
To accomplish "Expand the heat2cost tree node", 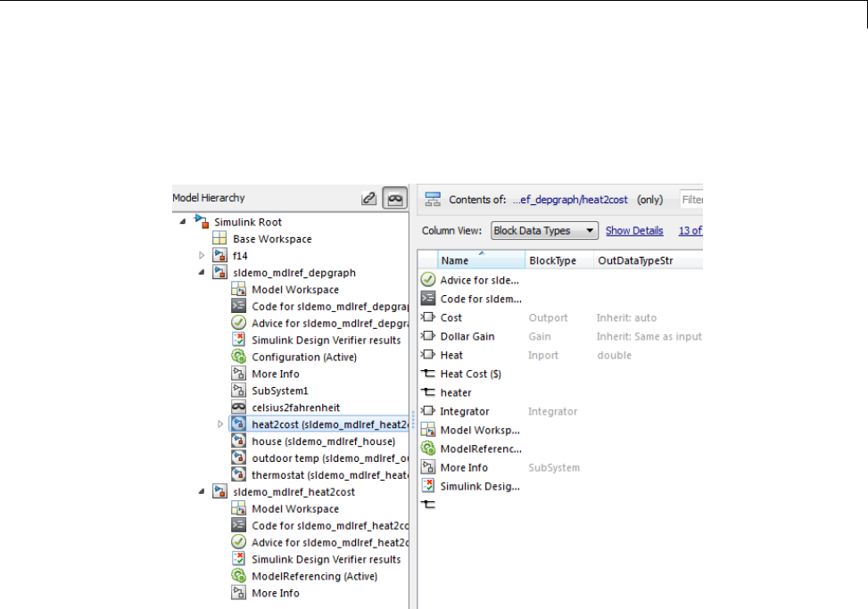I will tap(220, 424).
